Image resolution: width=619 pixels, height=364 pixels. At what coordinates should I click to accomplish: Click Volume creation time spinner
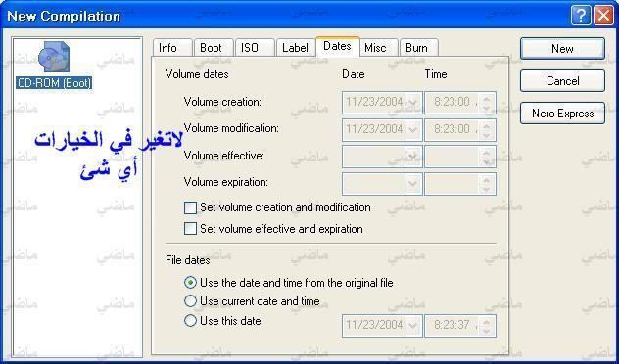coord(487,103)
